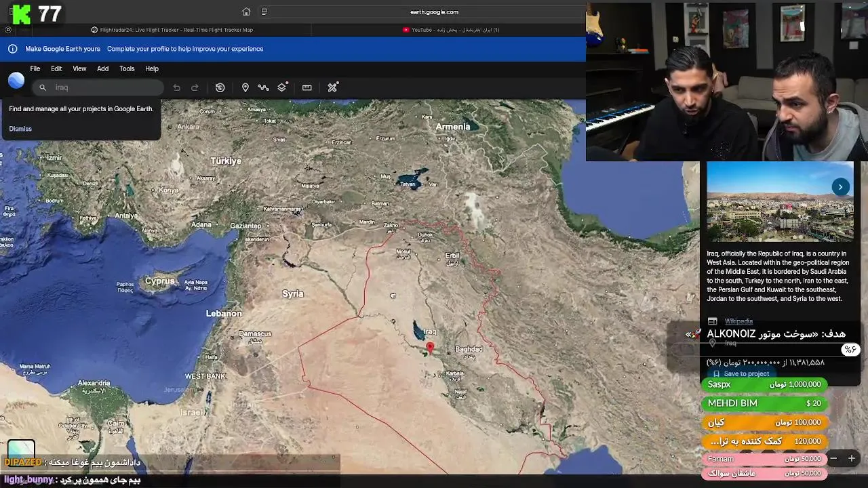Screen dimensions: 868x488
Task: Click the Wikipedia source icon
Action: pyautogui.click(x=712, y=321)
